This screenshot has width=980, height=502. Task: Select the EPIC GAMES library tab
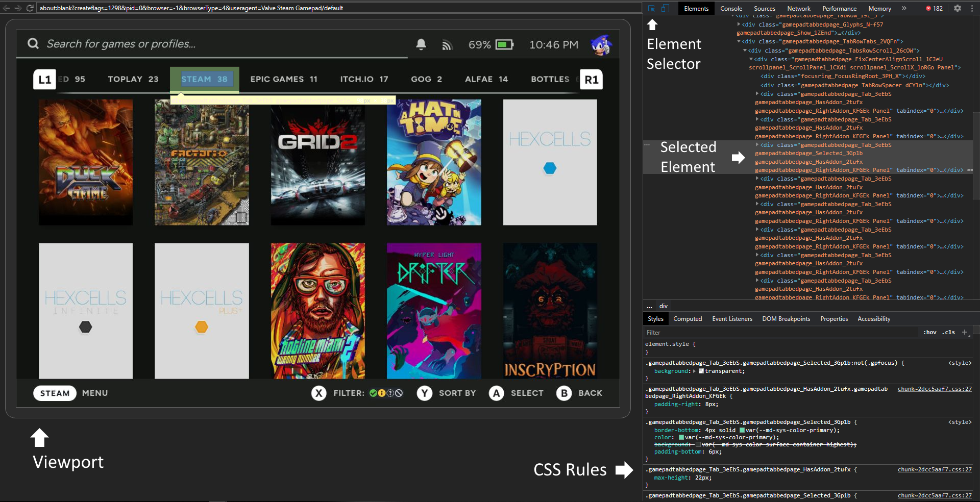pos(284,79)
